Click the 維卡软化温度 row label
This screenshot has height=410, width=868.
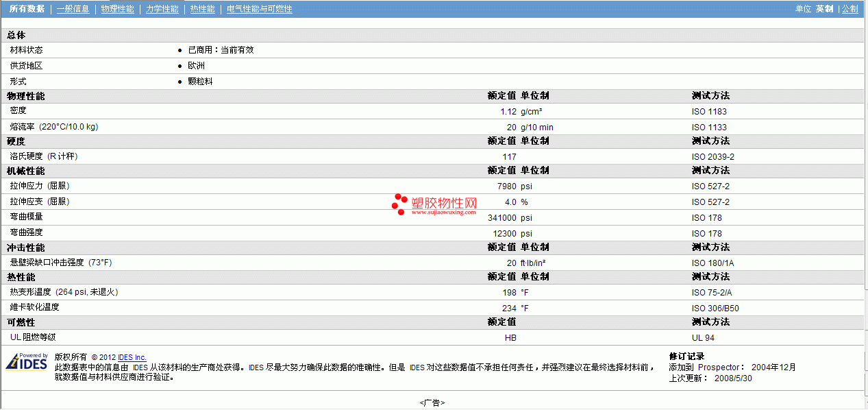click(34, 307)
